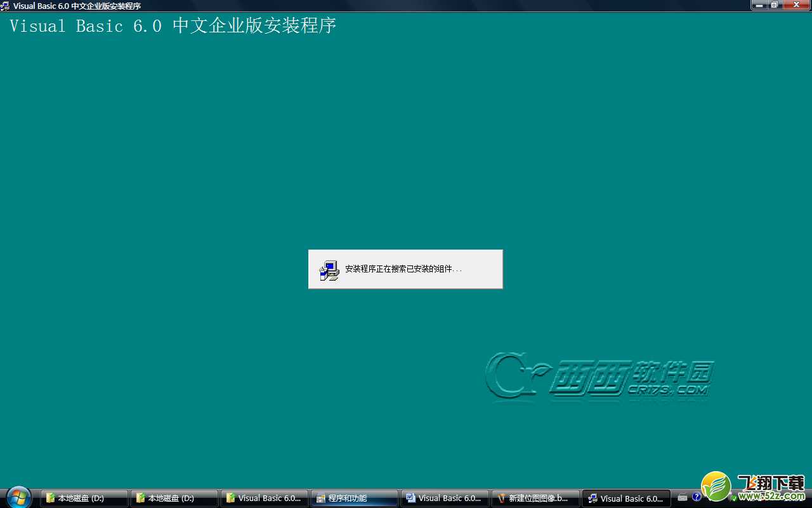This screenshot has height=508, width=812.
Task: Open 新建位图图像 taskbar window
Action: (535, 498)
